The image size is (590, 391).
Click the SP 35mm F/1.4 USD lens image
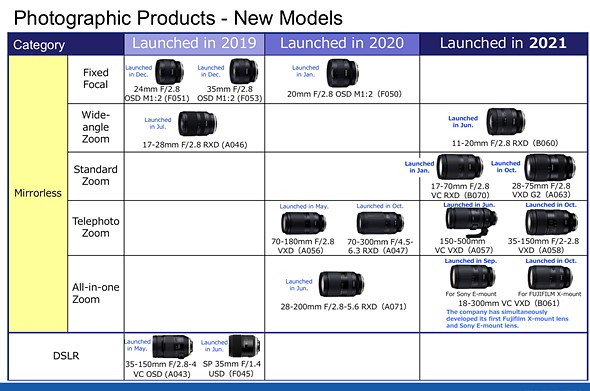(245, 345)
